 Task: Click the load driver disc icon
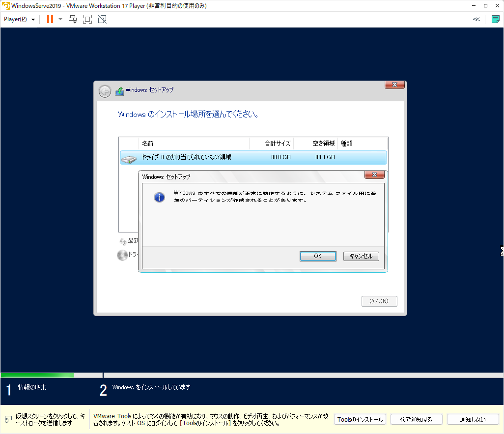tap(122, 256)
